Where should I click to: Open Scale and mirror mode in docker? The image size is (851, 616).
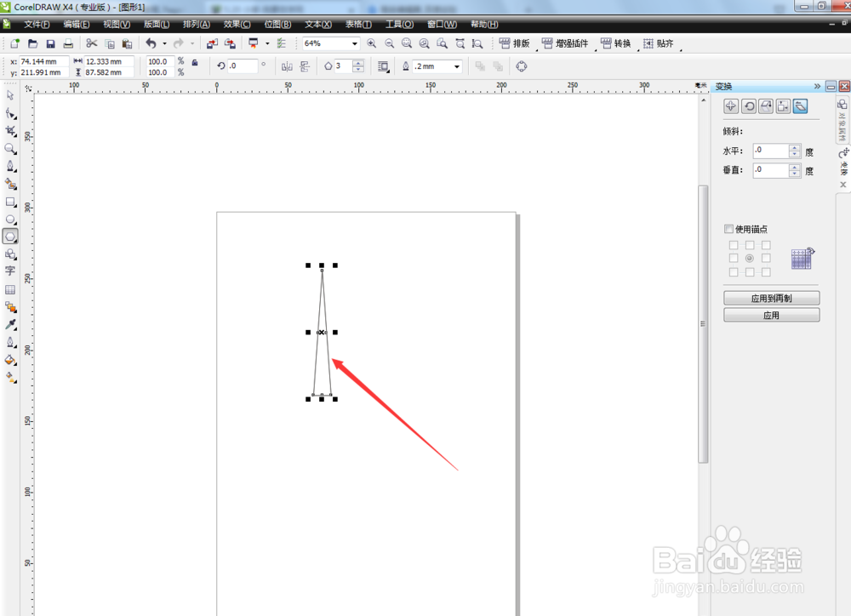pos(766,106)
